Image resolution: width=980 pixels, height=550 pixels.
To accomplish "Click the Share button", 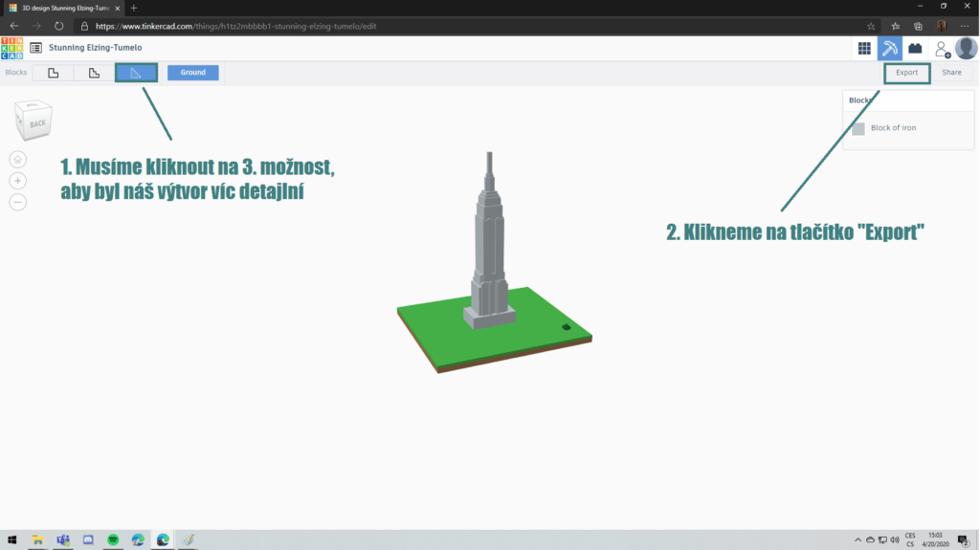I will pyautogui.click(x=951, y=73).
